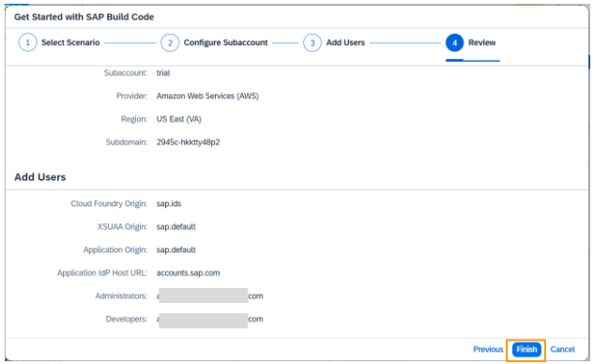The width and height of the screenshot is (594, 364).
Task: Click the step 3 circle icon
Action: tap(312, 42)
